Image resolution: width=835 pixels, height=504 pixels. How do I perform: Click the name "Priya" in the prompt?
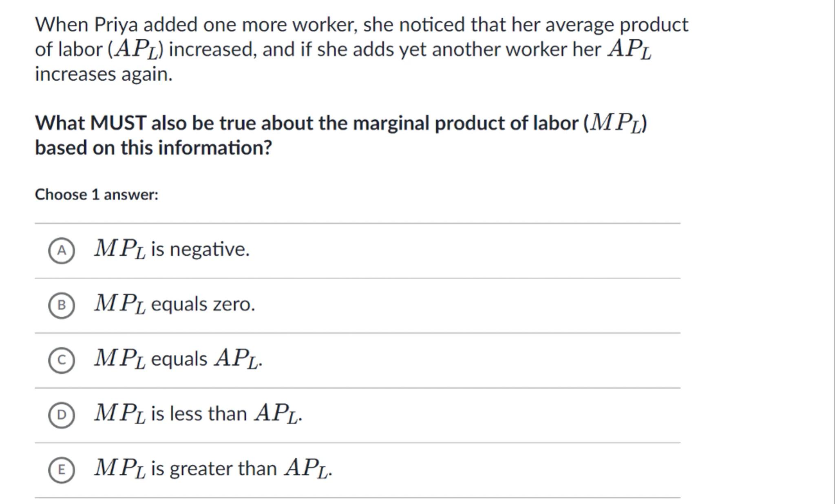click(116, 24)
